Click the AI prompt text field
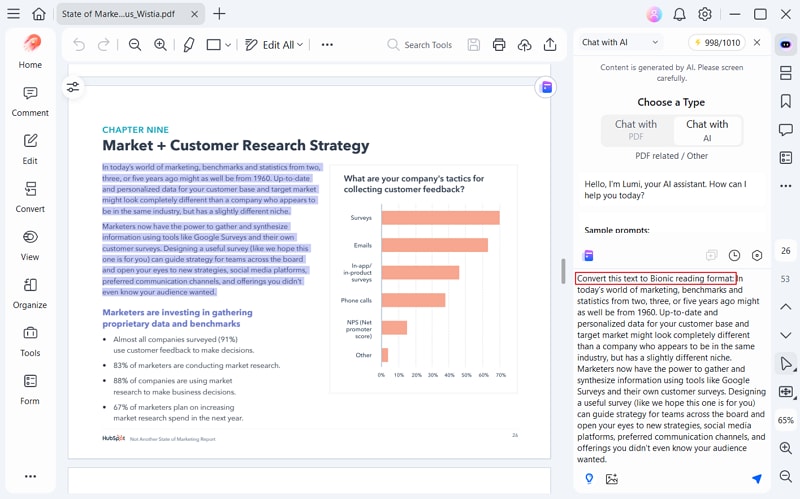Image resolution: width=800 pixels, height=499 pixels. (x=671, y=368)
